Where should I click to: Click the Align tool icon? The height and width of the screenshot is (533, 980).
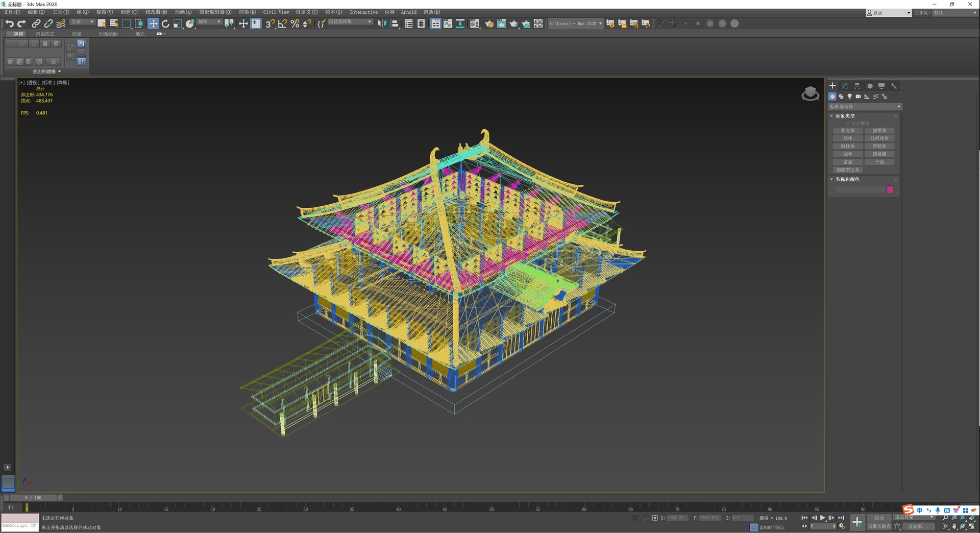pyautogui.click(x=395, y=23)
